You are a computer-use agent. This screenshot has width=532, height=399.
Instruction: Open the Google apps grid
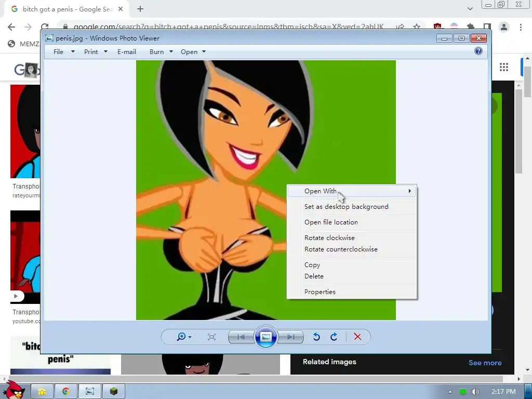tap(504, 67)
